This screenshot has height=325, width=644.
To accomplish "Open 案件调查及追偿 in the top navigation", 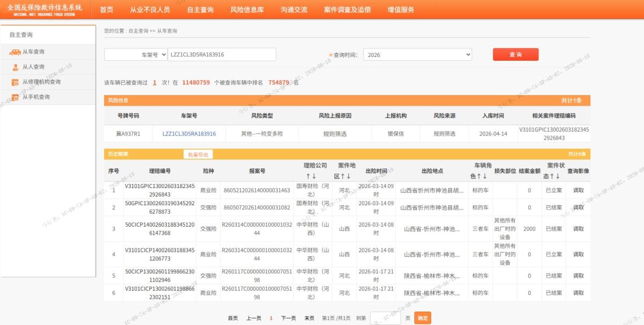I will pos(347,10).
